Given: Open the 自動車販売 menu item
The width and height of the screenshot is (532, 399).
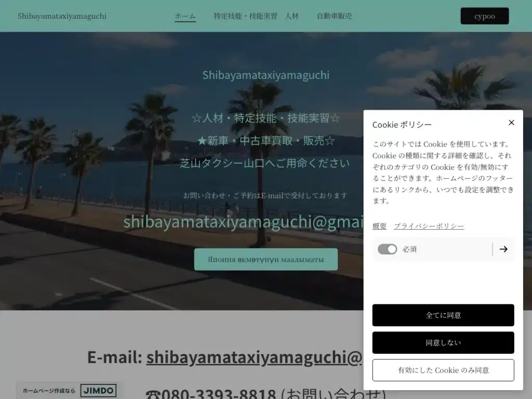Looking at the screenshot, I should [334, 16].
